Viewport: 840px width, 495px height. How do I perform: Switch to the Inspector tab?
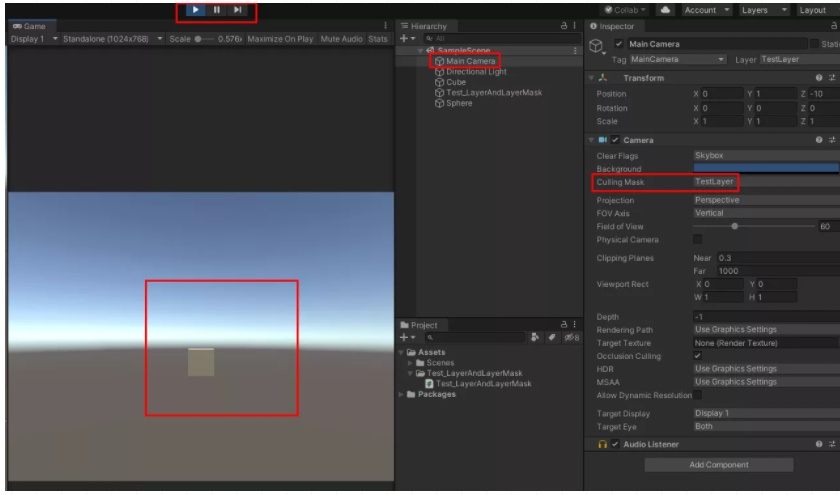coord(612,26)
